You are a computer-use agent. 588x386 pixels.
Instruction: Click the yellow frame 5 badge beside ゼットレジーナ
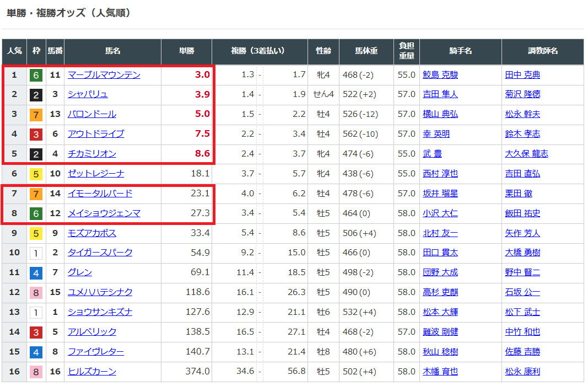(x=36, y=174)
